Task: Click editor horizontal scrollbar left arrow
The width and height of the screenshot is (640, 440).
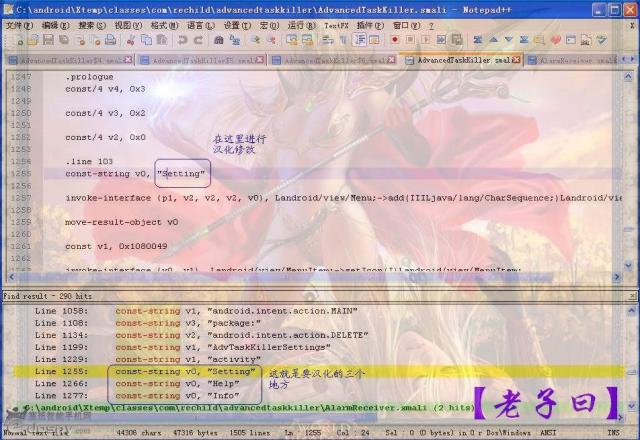Action: [11, 277]
